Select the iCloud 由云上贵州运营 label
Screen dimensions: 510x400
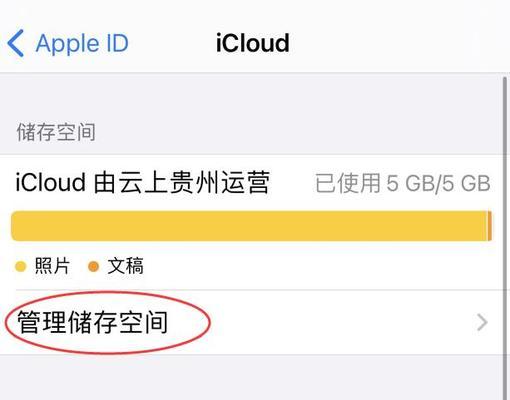(143, 182)
